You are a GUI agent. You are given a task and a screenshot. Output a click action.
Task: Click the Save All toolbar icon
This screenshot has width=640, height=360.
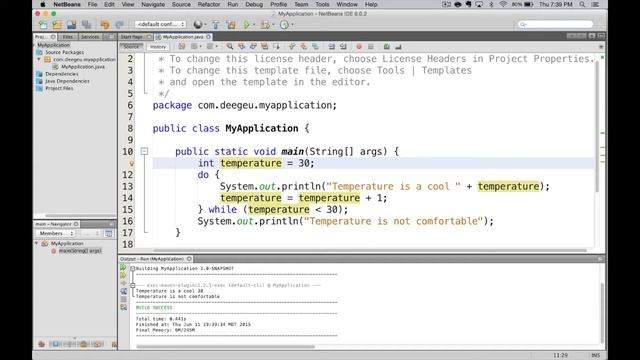86,24
